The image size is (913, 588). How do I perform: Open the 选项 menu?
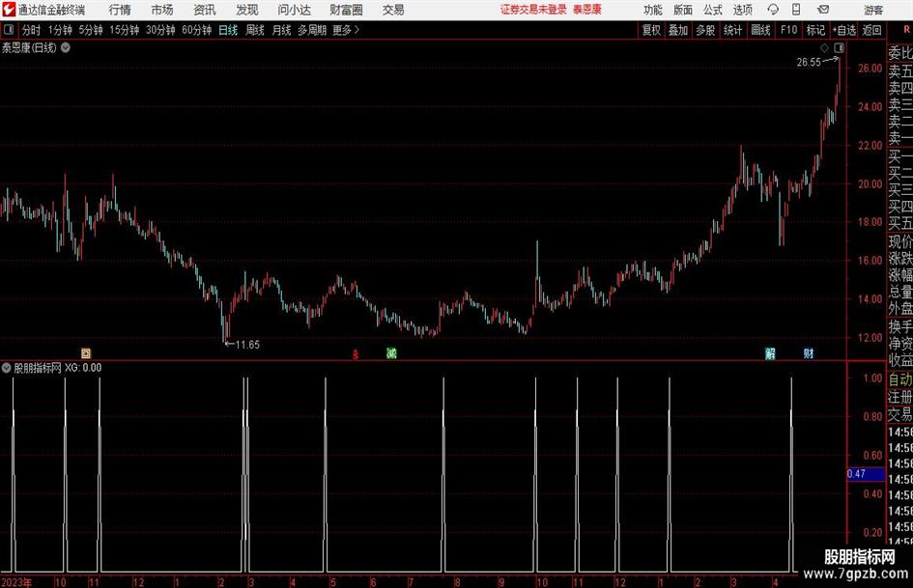[742, 10]
